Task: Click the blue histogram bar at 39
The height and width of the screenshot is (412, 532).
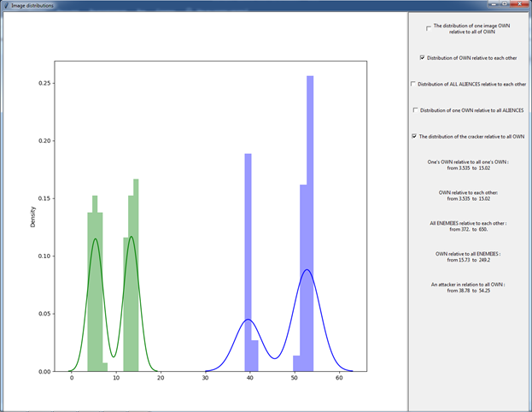Action: tap(248, 262)
